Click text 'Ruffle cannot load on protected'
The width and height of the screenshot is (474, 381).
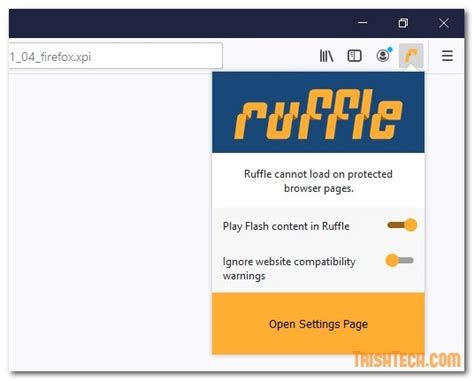point(318,174)
